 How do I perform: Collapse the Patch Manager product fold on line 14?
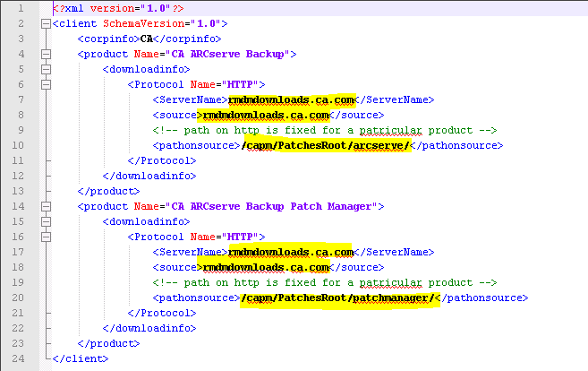[x=46, y=206]
